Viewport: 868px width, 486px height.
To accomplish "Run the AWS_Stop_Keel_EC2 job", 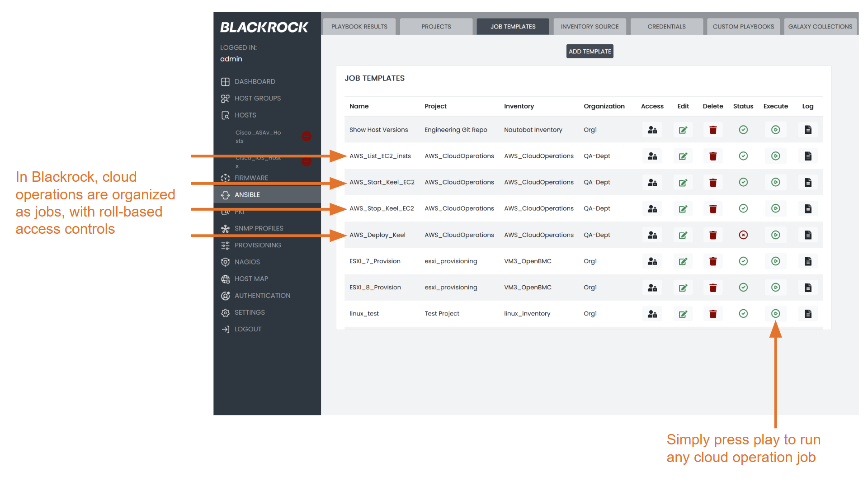I will (775, 208).
